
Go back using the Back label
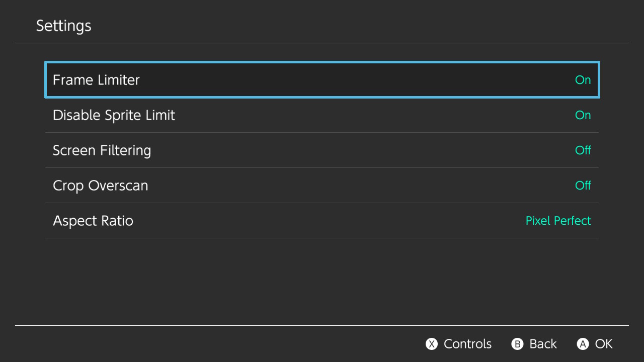543,344
